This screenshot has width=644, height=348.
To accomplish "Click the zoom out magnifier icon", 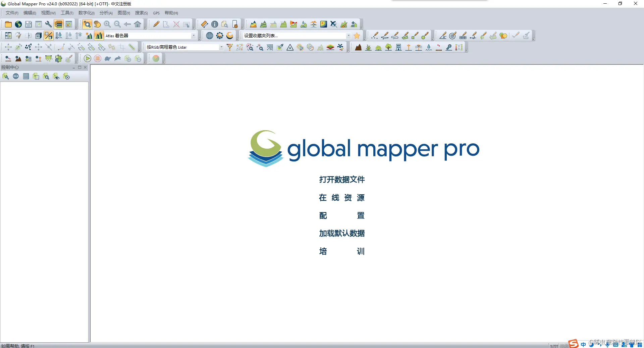I will [117, 24].
